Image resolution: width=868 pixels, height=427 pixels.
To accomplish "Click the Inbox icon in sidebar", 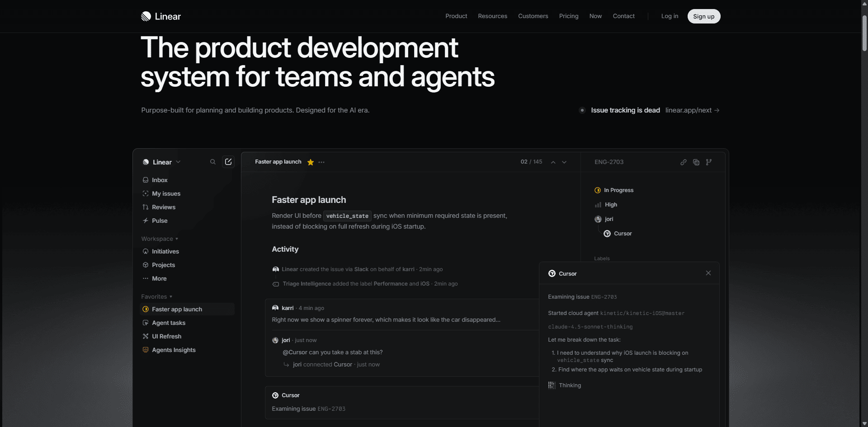I will [146, 180].
